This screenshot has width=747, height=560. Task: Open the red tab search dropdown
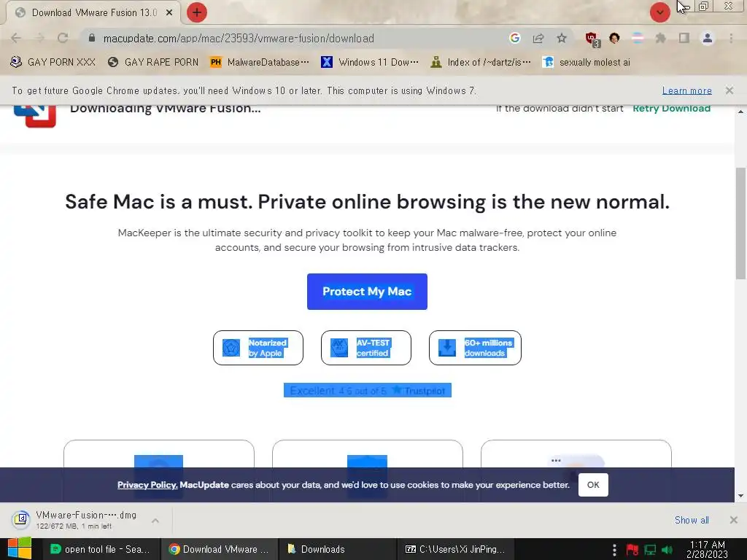(659, 12)
